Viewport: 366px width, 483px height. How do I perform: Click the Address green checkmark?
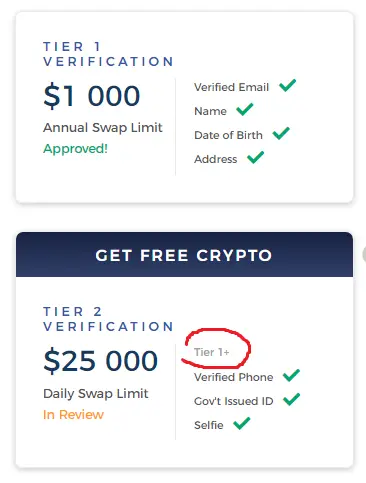(255, 157)
